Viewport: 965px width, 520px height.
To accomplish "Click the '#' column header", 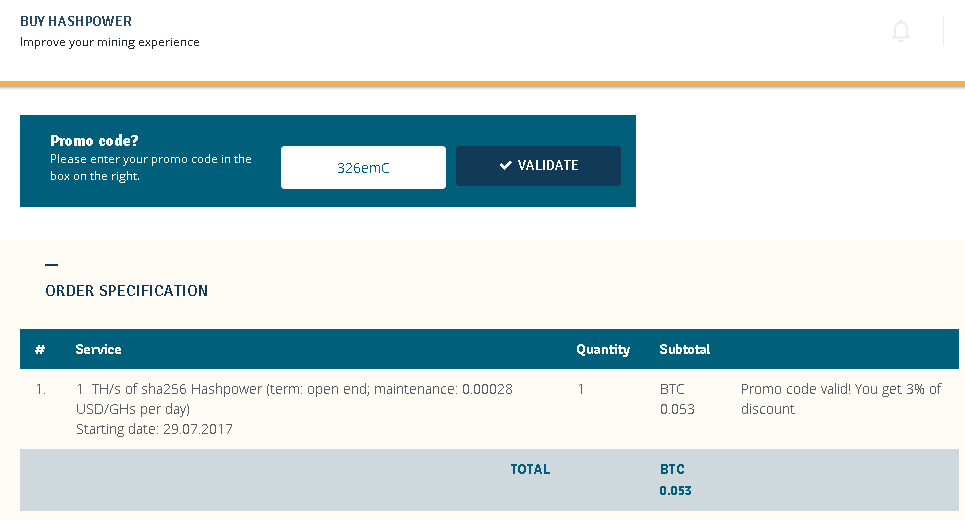I will 40,349.
